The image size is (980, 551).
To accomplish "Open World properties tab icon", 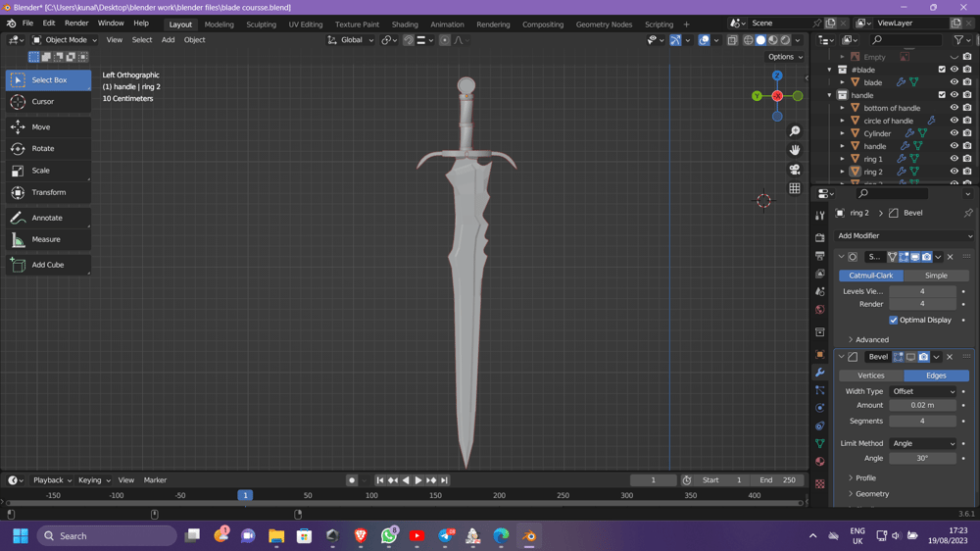I will pos(820,310).
